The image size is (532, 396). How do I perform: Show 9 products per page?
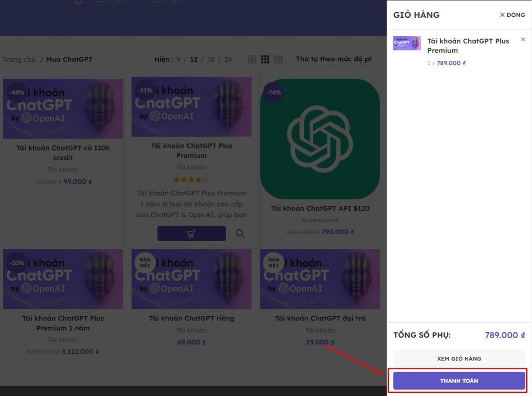pyautogui.click(x=179, y=59)
